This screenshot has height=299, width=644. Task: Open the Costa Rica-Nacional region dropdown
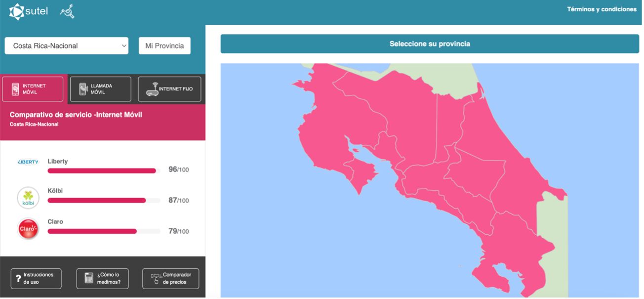click(x=67, y=46)
